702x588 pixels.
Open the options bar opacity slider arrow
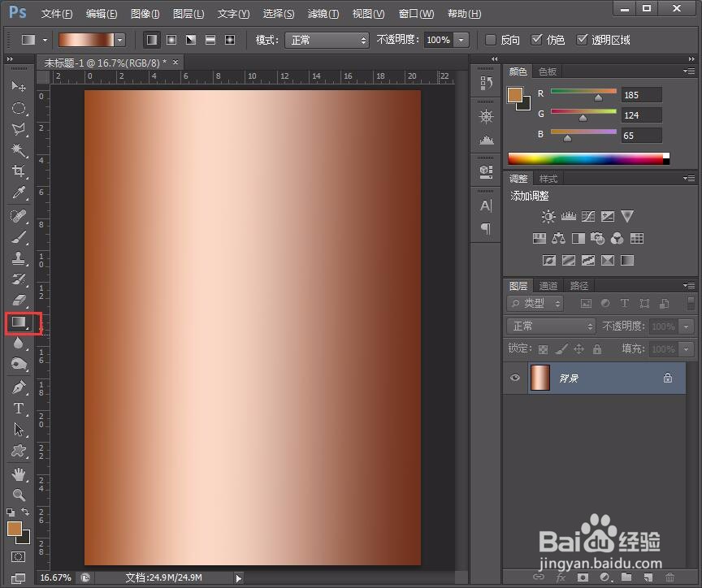coord(461,41)
